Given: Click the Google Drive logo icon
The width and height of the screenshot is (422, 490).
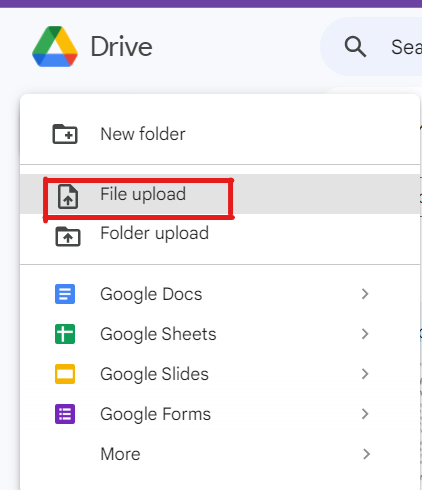Looking at the screenshot, I should click(x=55, y=46).
